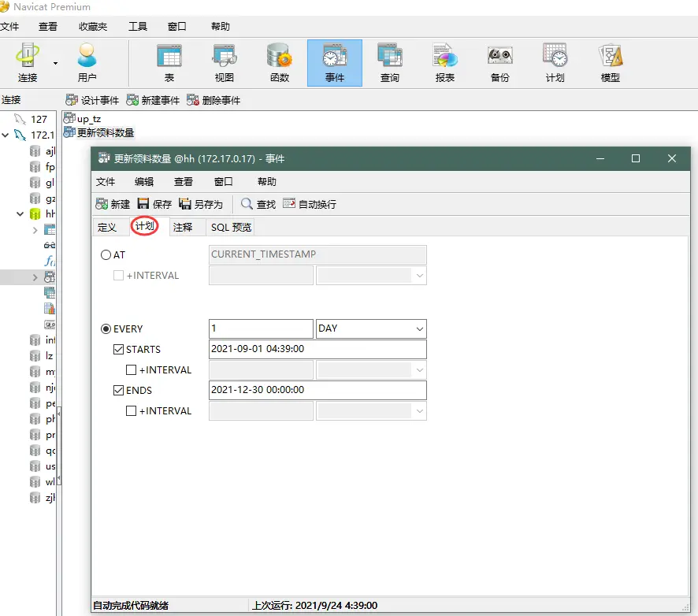
Task: Click 新建事件 (New Event)
Action: coord(153,100)
